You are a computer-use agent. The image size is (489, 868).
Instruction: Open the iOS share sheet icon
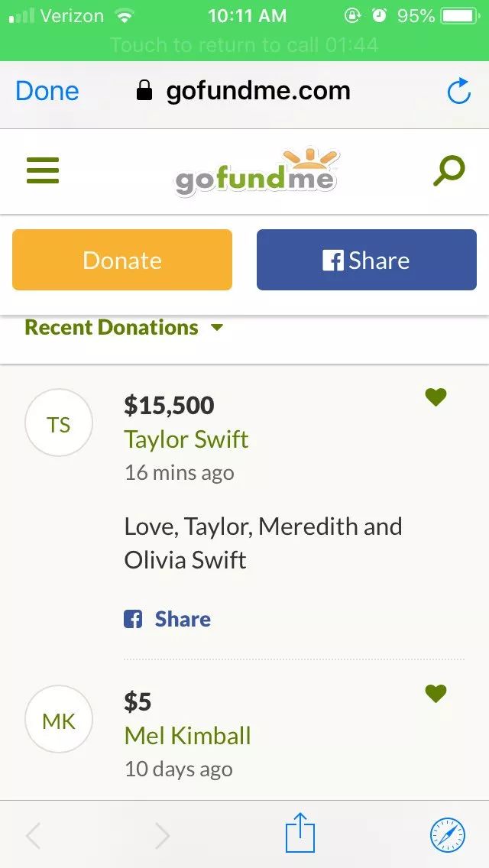(x=300, y=833)
